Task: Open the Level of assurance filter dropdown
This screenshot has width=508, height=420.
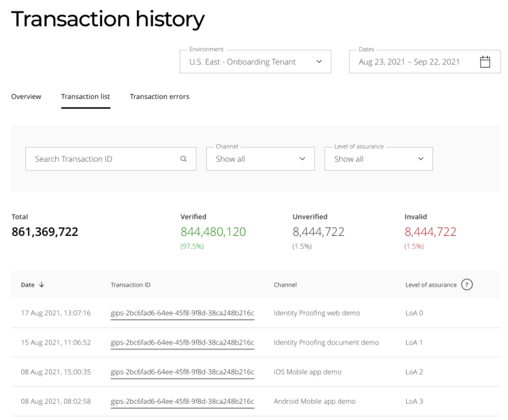Action: click(378, 159)
